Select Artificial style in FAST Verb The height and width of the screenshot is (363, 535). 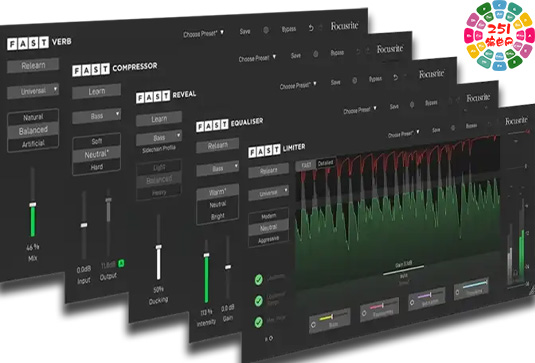click(33, 144)
